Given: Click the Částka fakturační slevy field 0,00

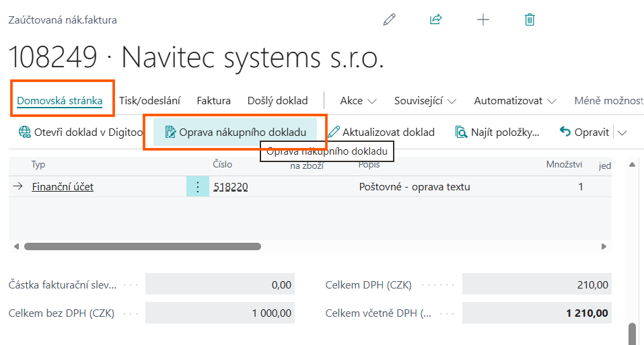Looking at the screenshot, I should [220, 284].
